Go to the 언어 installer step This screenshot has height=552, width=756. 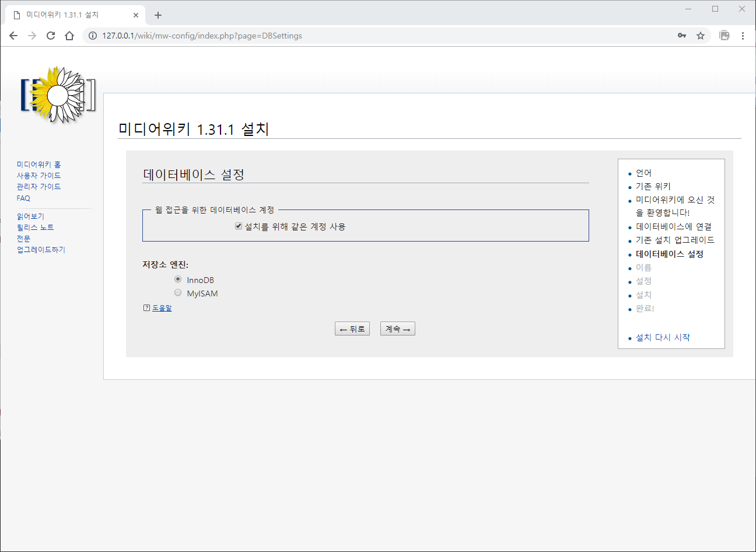643,173
